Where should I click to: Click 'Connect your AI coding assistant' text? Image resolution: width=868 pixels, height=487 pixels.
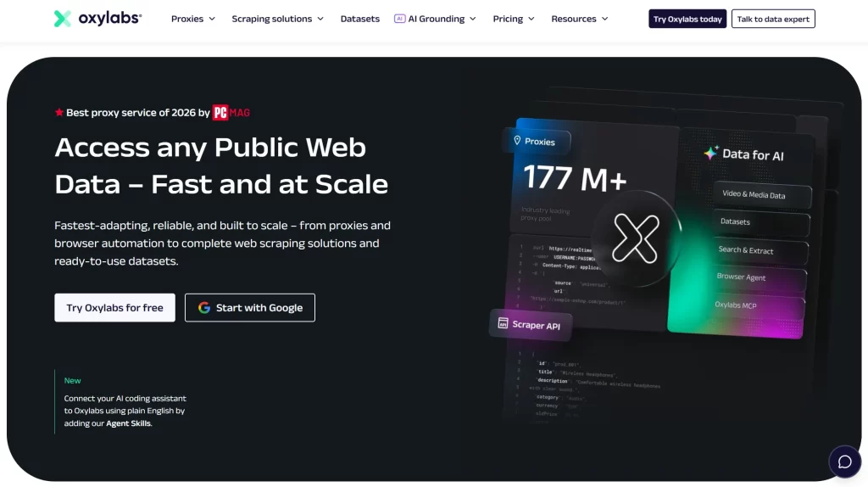tap(125, 411)
